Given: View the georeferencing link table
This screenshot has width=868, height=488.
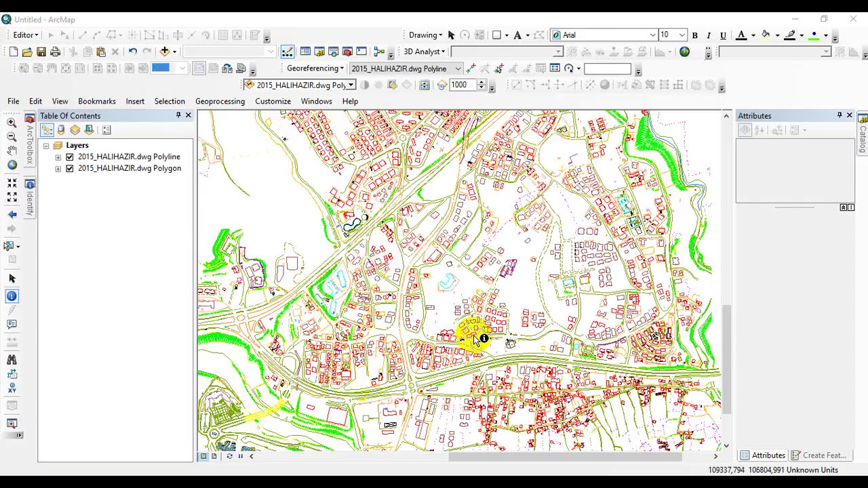Looking at the screenshot, I should (x=555, y=68).
